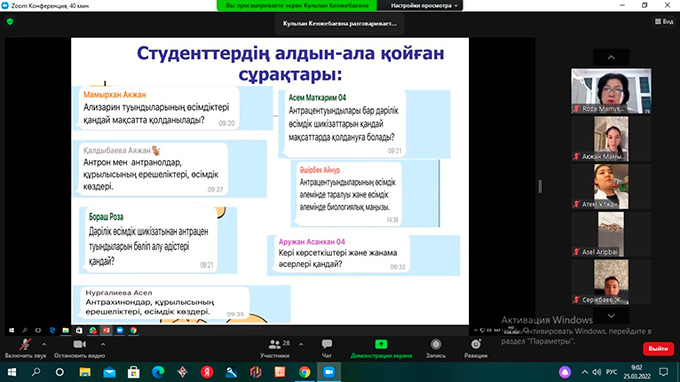The height and width of the screenshot is (382, 680).
Task: Click the Мамырхан Акжан message name
Action: point(114,95)
